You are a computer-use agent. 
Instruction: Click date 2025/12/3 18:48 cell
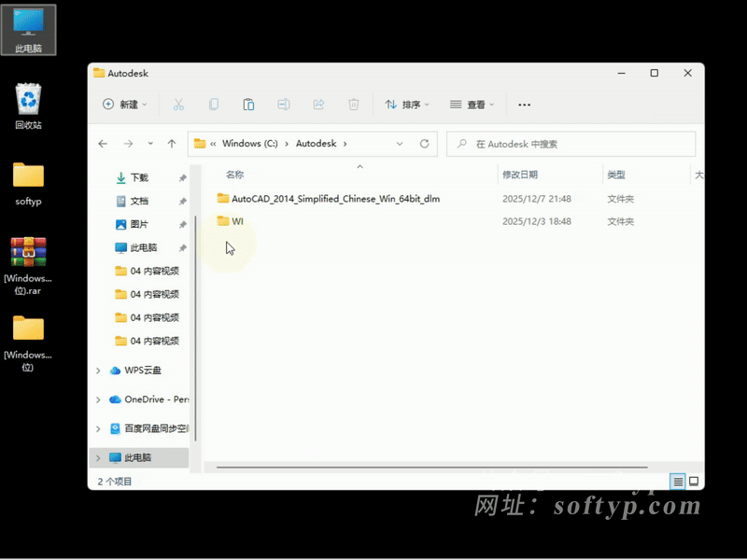(536, 221)
